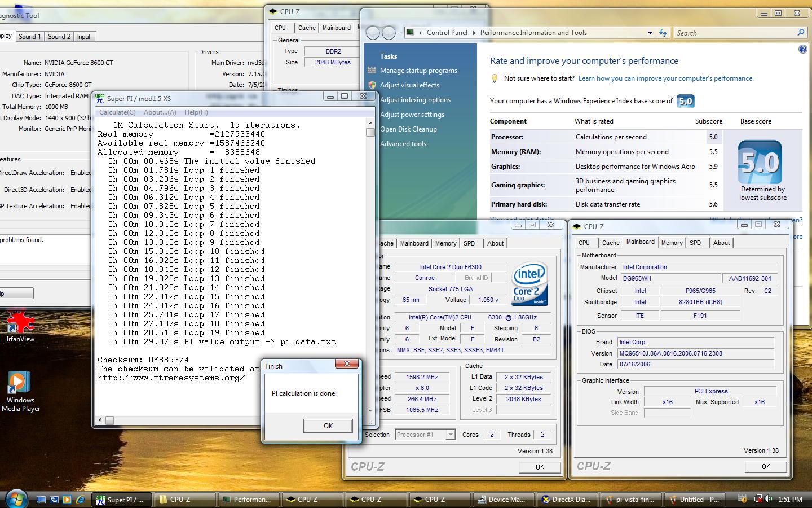Click the shield icon beside Adjust visual effects
Viewport: 812px width, 508px height.
click(x=372, y=85)
